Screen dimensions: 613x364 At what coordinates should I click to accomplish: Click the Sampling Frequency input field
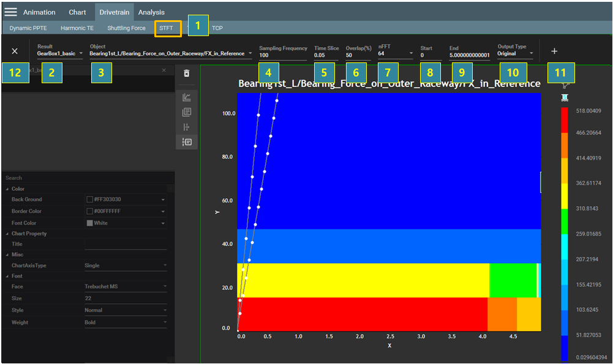pos(282,55)
